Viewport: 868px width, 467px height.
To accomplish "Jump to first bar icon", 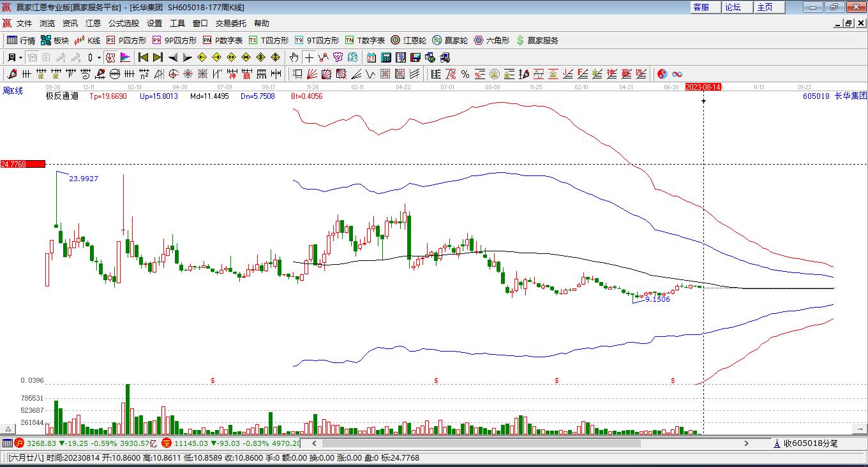I will [x=143, y=57].
